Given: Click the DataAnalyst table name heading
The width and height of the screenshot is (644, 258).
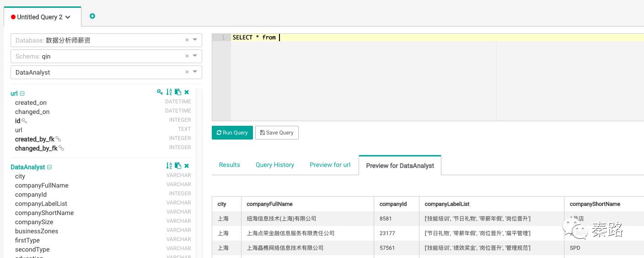Looking at the screenshot, I should pyautogui.click(x=28, y=167).
